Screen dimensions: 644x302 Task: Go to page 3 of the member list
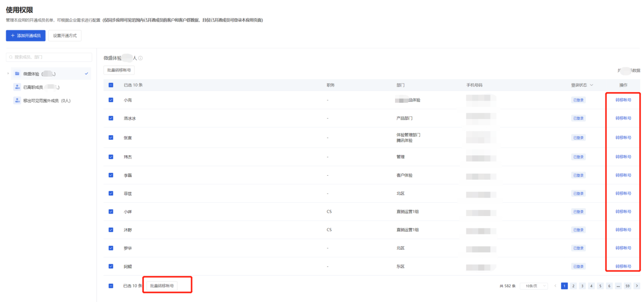tap(582, 286)
